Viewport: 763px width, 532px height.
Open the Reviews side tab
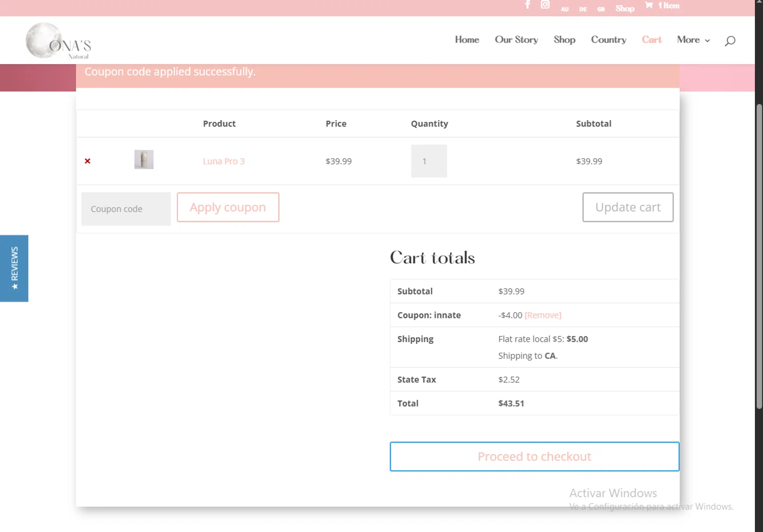pos(14,268)
